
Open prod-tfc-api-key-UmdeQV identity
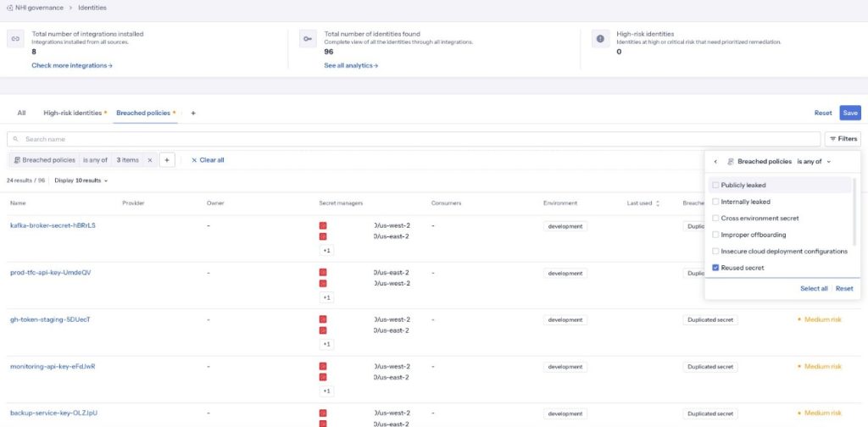[x=50, y=273]
